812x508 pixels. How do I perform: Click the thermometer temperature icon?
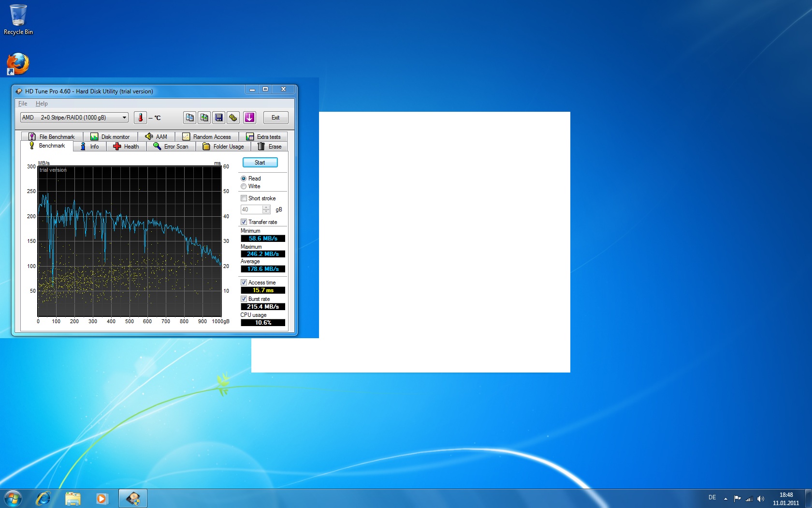(x=140, y=118)
